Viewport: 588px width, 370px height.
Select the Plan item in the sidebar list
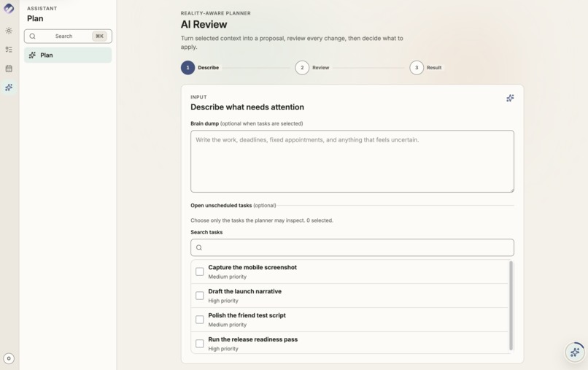click(x=68, y=55)
